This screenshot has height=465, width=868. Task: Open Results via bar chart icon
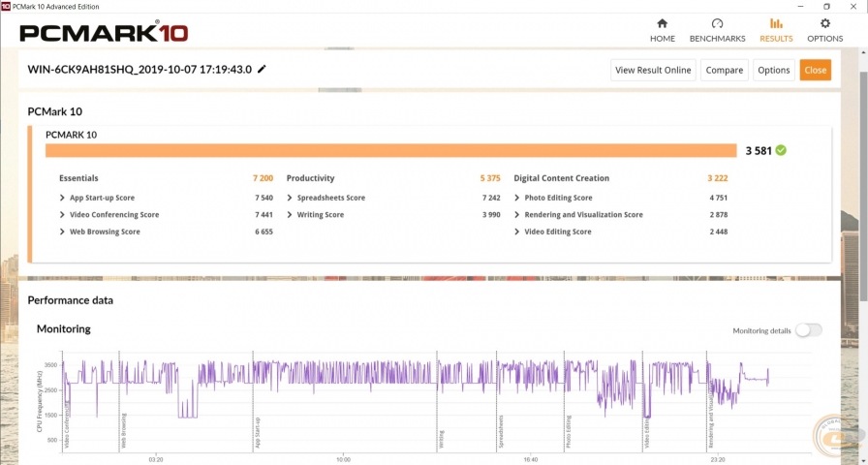point(776,24)
